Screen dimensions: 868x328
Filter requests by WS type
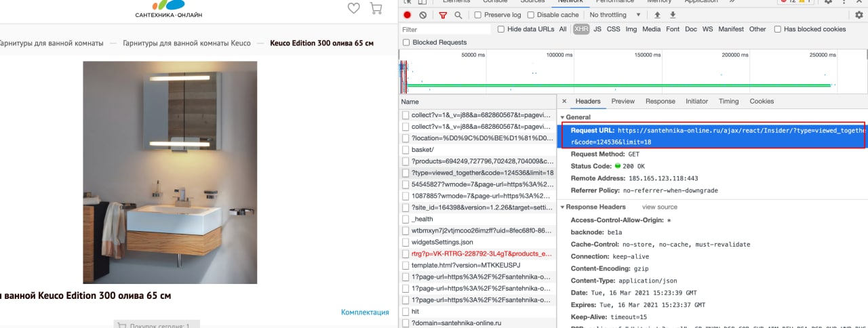[708, 29]
